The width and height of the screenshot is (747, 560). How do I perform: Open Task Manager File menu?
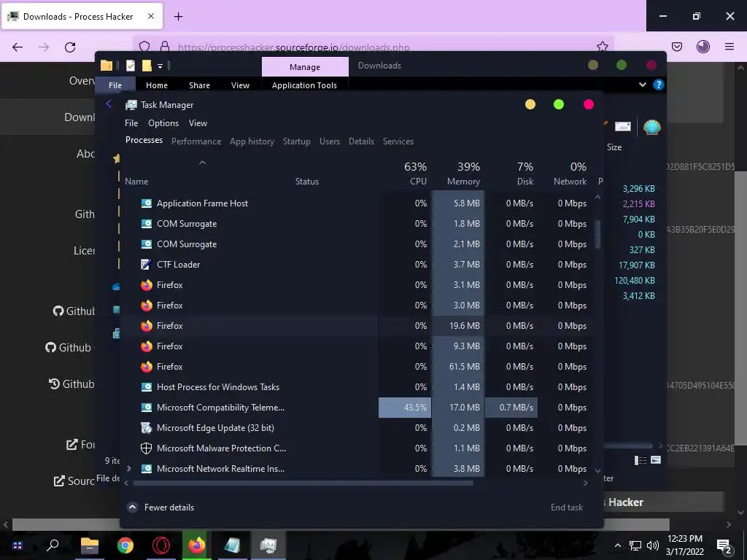131,123
